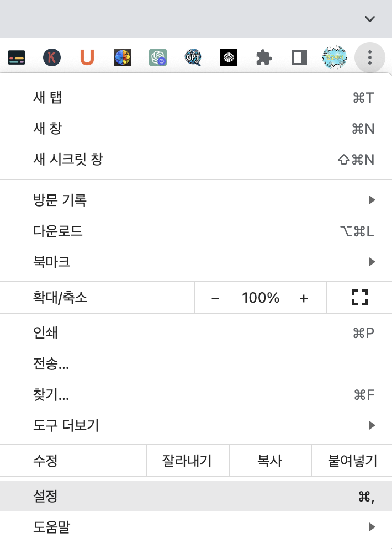
Task: Open the K extension icon
Action: (51, 57)
